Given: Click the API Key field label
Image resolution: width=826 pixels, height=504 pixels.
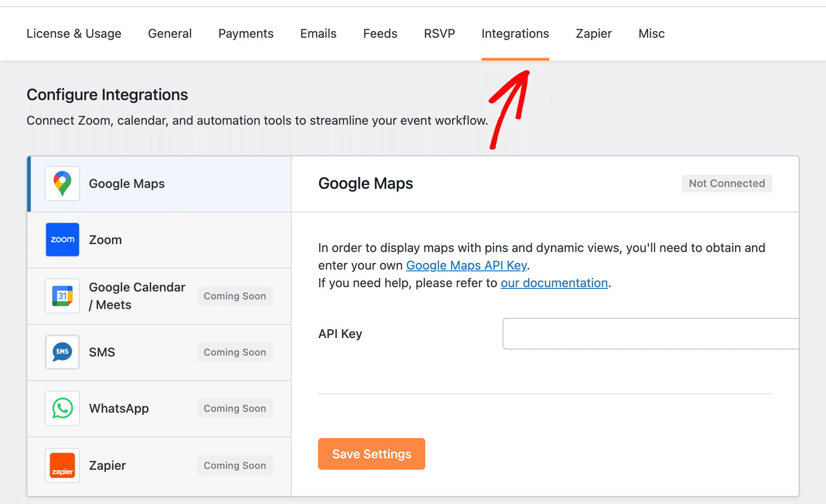Looking at the screenshot, I should (340, 334).
